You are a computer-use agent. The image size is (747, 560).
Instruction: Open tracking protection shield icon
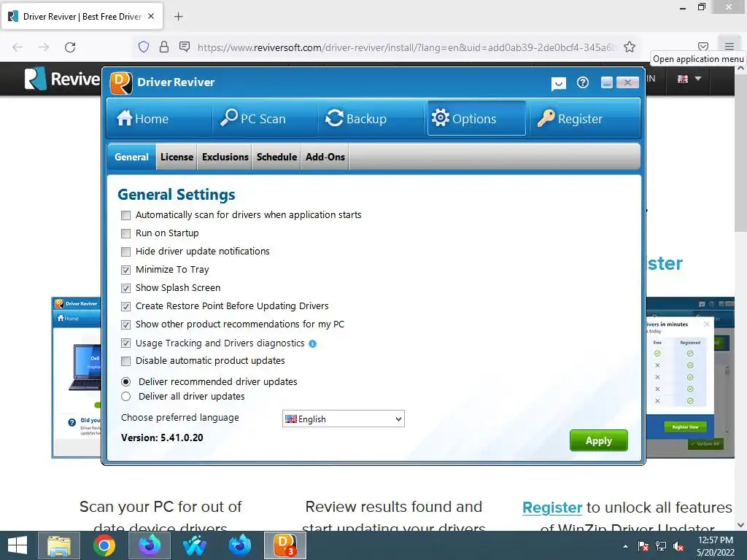pyautogui.click(x=144, y=47)
